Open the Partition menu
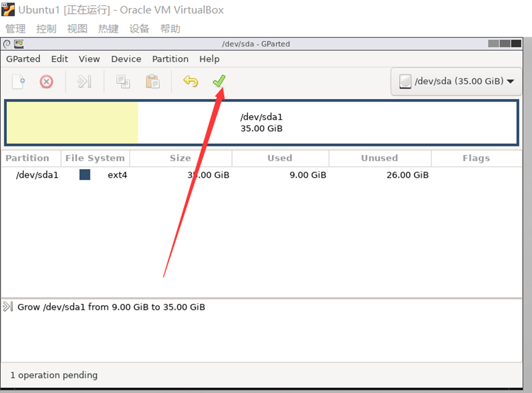The height and width of the screenshot is (393, 532). [170, 59]
